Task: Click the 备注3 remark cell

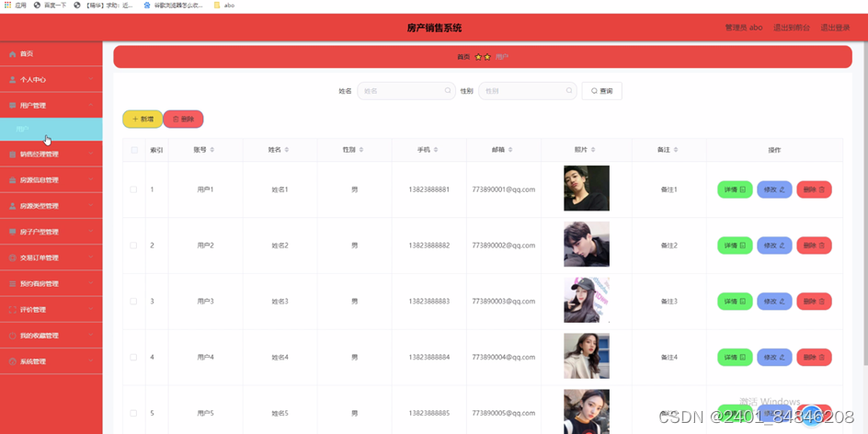Action: click(669, 302)
